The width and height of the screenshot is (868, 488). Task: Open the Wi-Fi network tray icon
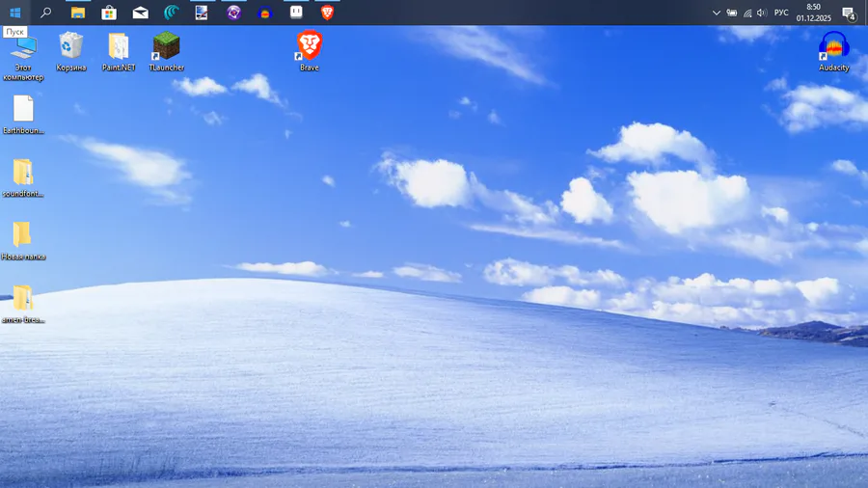point(747,13)
